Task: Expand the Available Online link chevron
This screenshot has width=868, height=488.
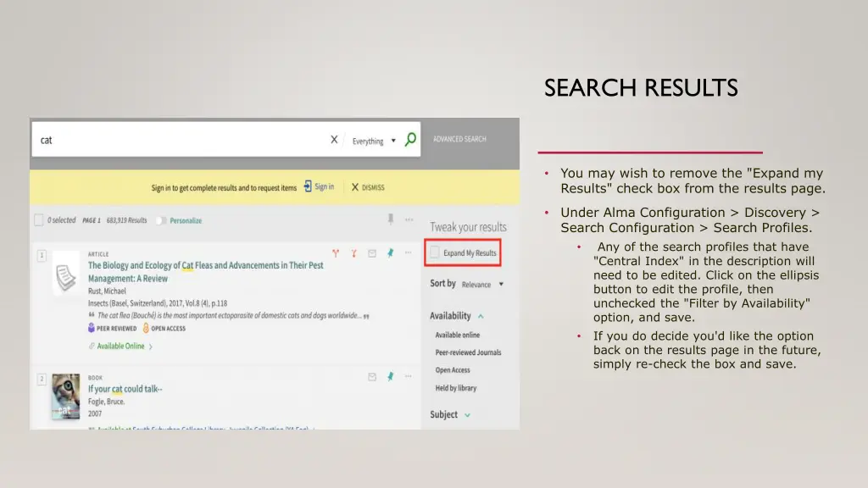Action: 151,347
